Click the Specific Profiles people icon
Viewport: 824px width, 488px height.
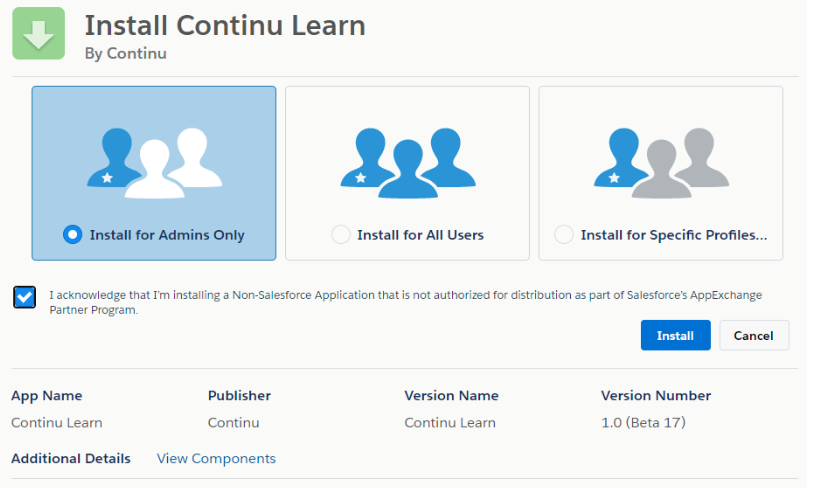click(x=660, y=157)
